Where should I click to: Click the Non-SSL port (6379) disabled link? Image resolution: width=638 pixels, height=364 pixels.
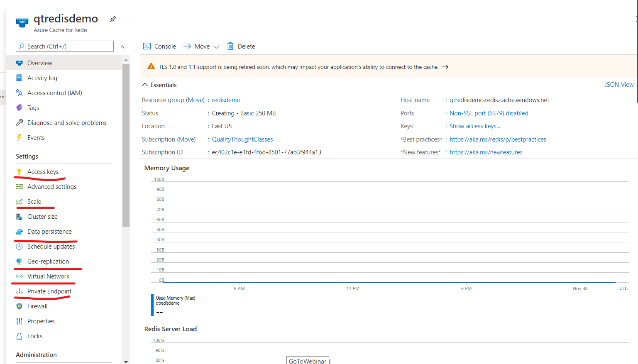tap(489, 113)
